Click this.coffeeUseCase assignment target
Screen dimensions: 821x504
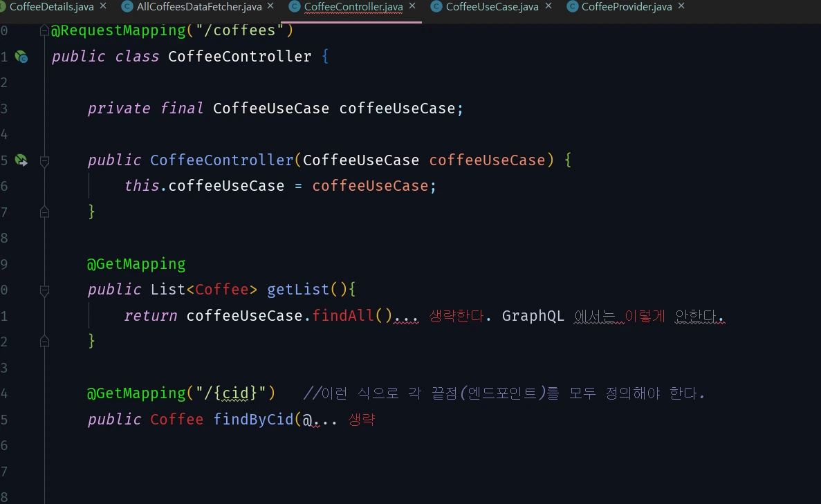[x=204, y=186]
